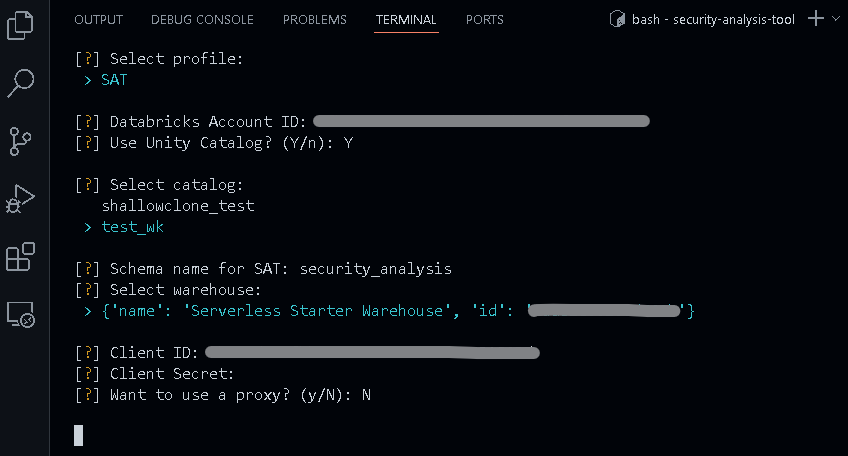Open Source Control view icon
Viewport: 848px width, 456px height.
[x=21, y=141]
